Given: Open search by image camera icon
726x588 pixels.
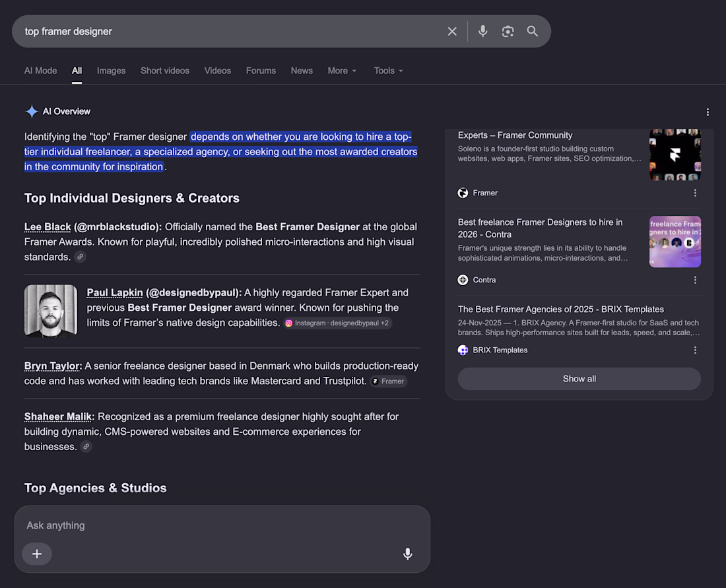Looking at the screenshot, I should 508,32.
